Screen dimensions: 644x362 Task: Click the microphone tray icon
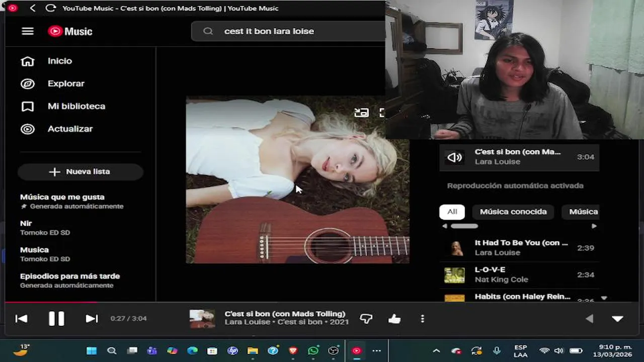pos(497,351)
